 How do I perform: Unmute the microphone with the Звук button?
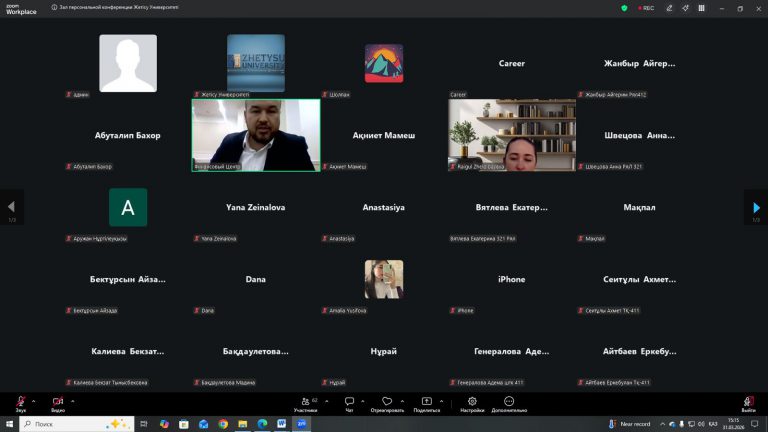click(20, 402)
